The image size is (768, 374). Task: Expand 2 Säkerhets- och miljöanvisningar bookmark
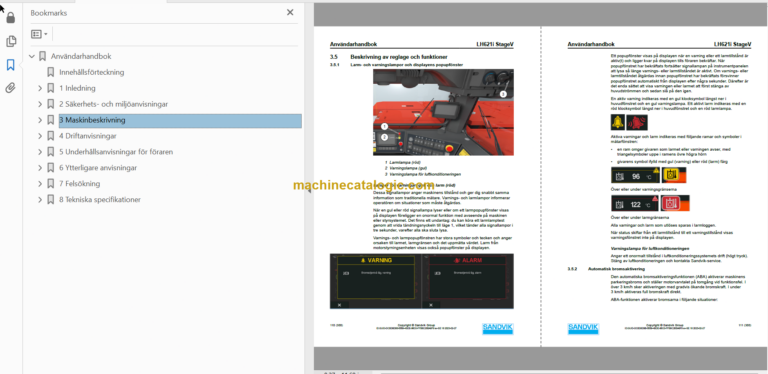(x=40, y=104)
